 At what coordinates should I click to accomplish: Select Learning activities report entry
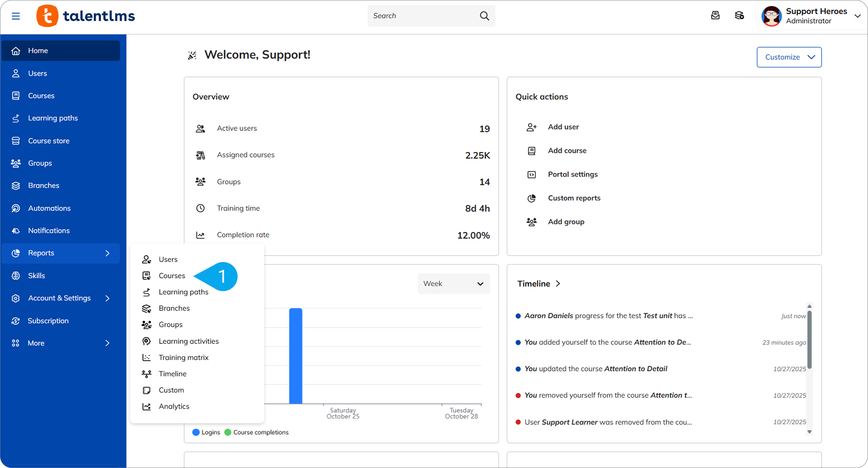[189, 341]
